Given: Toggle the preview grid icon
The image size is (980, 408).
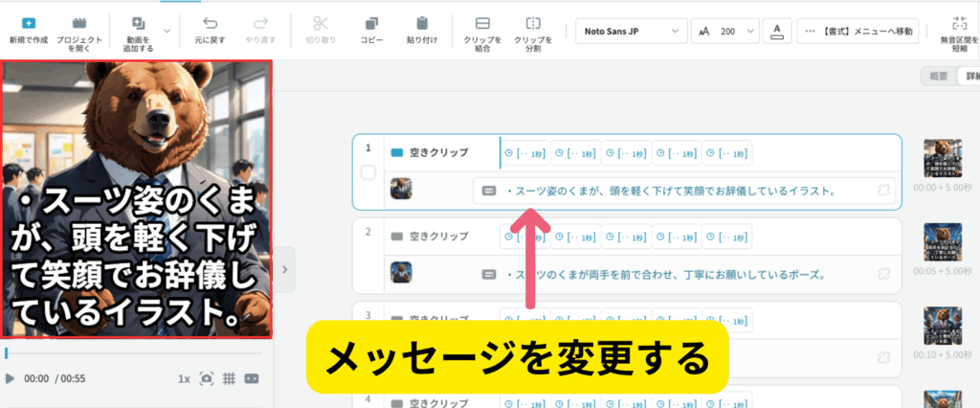Looking at the screenshot, I should click(x=229, y=378).
